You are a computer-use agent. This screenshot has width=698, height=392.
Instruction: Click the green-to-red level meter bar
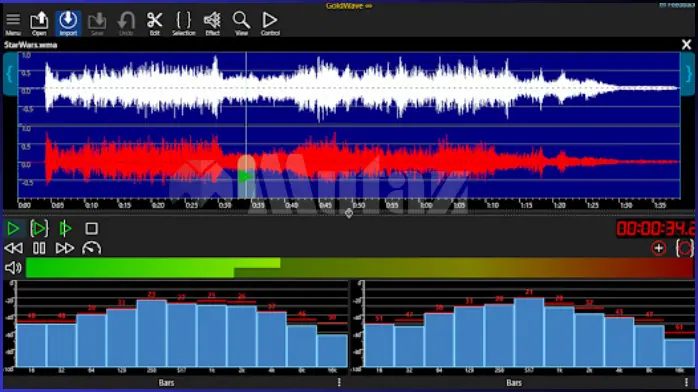360,268
